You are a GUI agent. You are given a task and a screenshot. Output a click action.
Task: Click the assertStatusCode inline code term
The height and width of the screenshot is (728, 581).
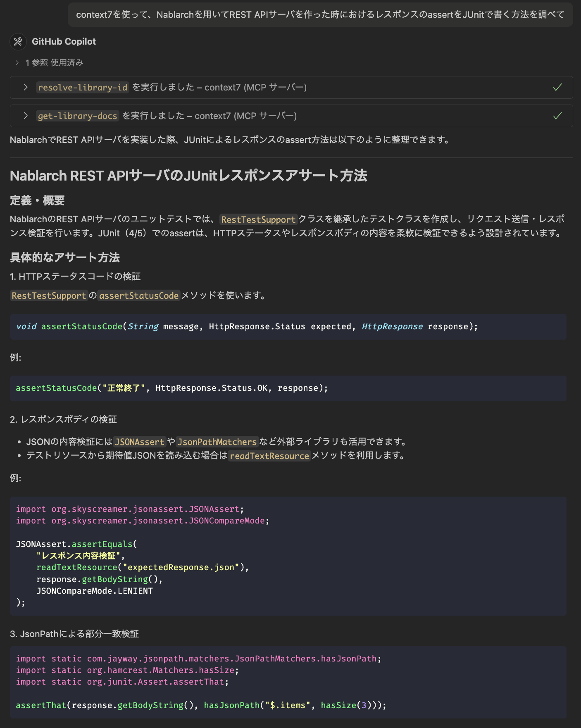(139, 296)
